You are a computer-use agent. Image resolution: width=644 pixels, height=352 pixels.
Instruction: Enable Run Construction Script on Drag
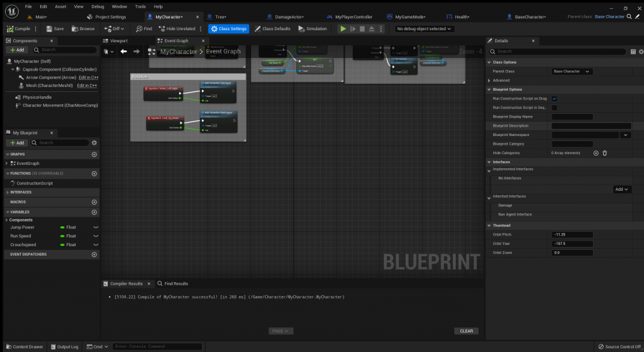[555, 99]
